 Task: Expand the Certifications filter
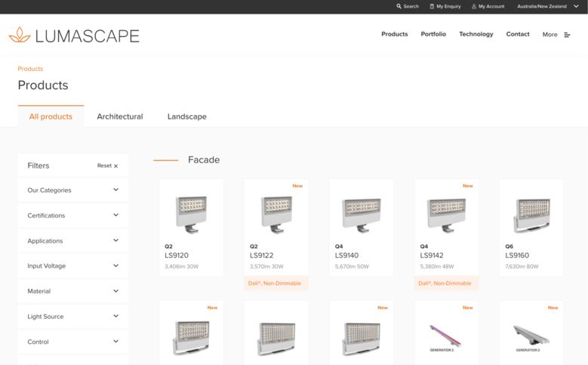(x=72, y=215)
